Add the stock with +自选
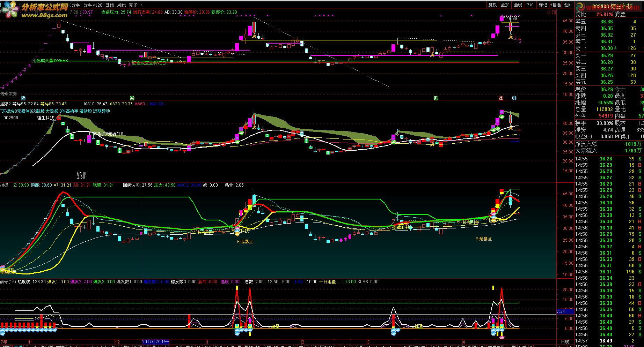 (x=555, y=5)
